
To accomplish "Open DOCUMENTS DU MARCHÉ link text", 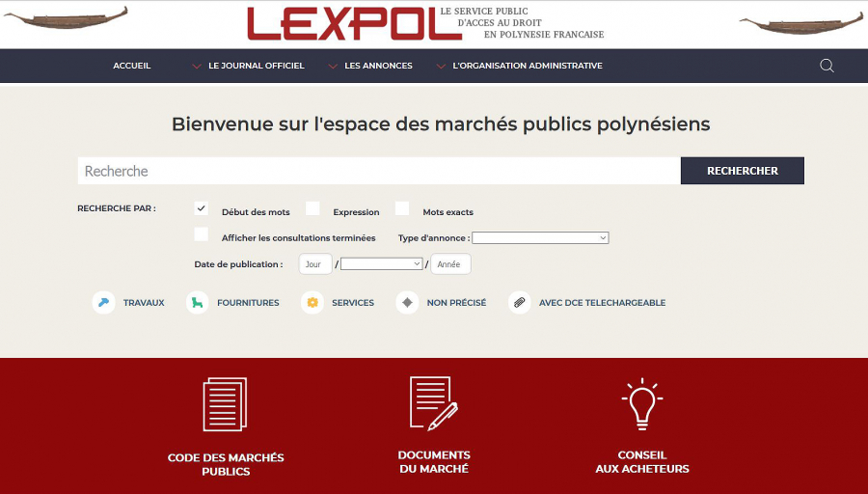I will pyautogui.click(x=434, y=462).
